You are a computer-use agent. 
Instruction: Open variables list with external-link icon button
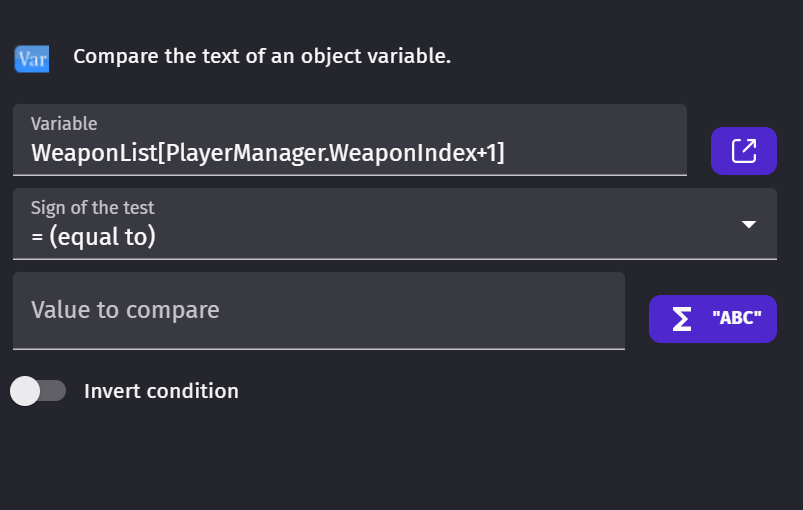tap(744, 151)
